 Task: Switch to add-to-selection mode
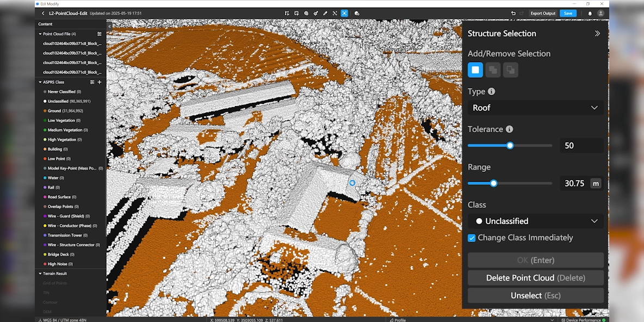coord(493,70)
